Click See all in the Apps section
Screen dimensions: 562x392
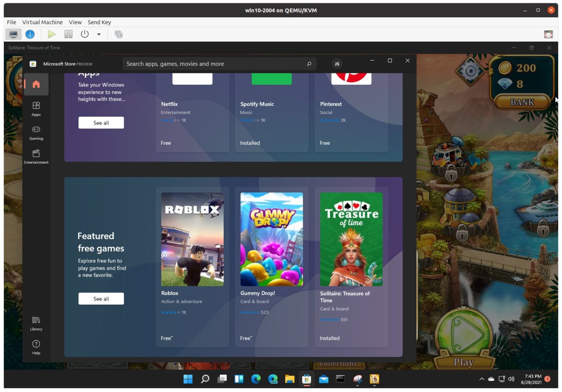coord(101,123)
